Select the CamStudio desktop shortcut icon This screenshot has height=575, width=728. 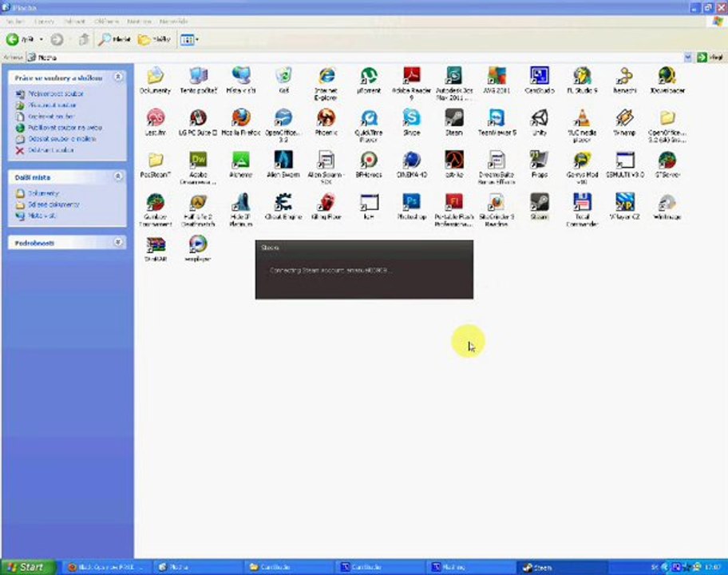click(539, 81)
